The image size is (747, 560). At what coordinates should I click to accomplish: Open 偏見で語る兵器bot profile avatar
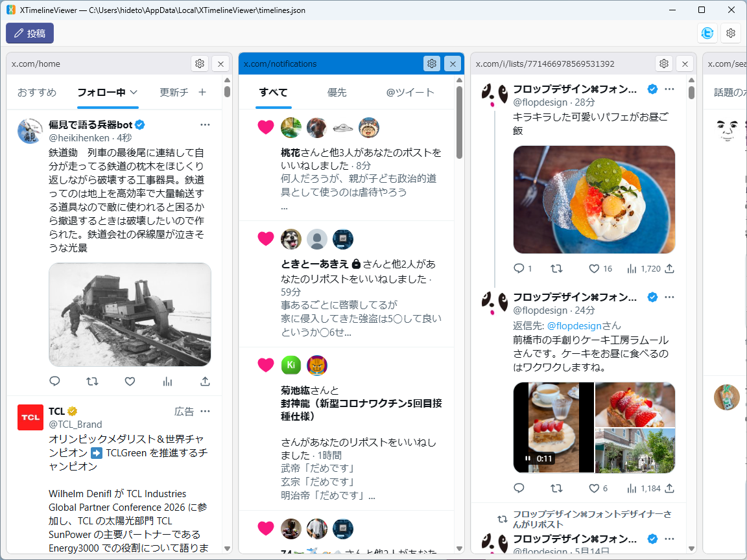[x=30, y=131]
